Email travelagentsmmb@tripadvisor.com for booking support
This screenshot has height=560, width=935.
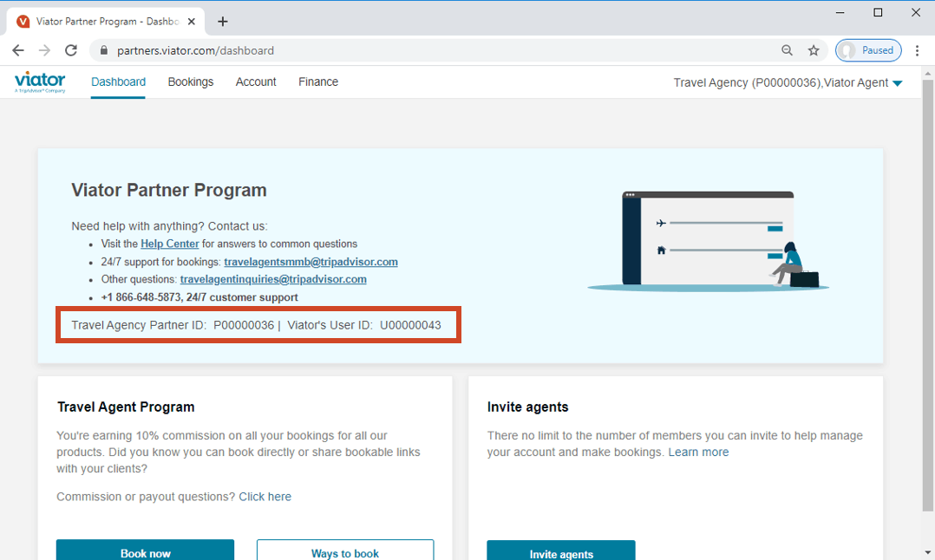coord(311,262)
